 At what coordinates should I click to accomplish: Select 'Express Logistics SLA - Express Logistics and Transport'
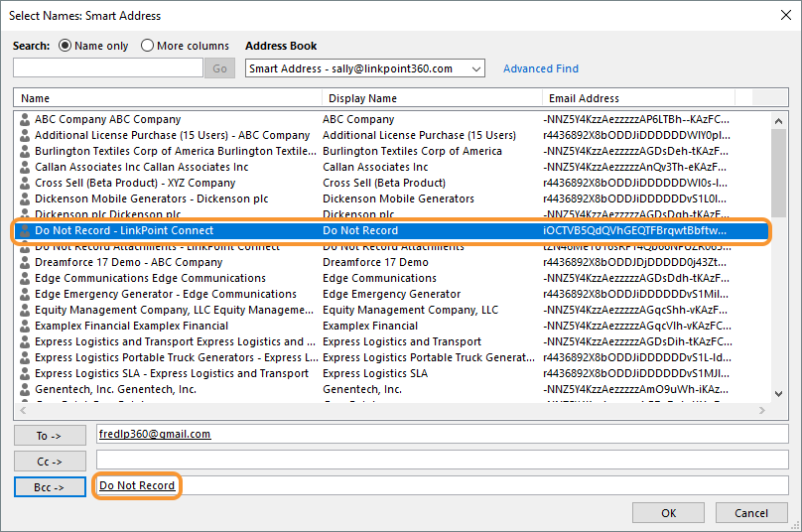coord(172,373)
